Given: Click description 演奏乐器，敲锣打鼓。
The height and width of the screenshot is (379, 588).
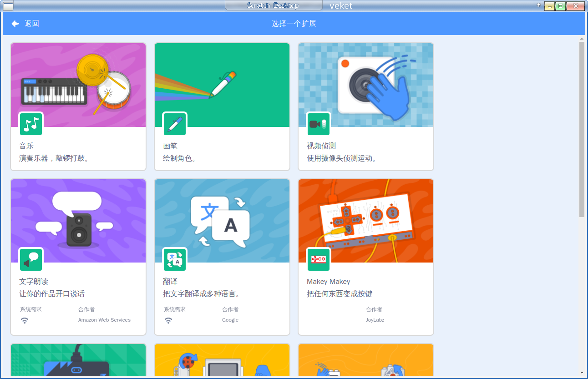Looking at the screenshot, I should click(x=55, y=158).
